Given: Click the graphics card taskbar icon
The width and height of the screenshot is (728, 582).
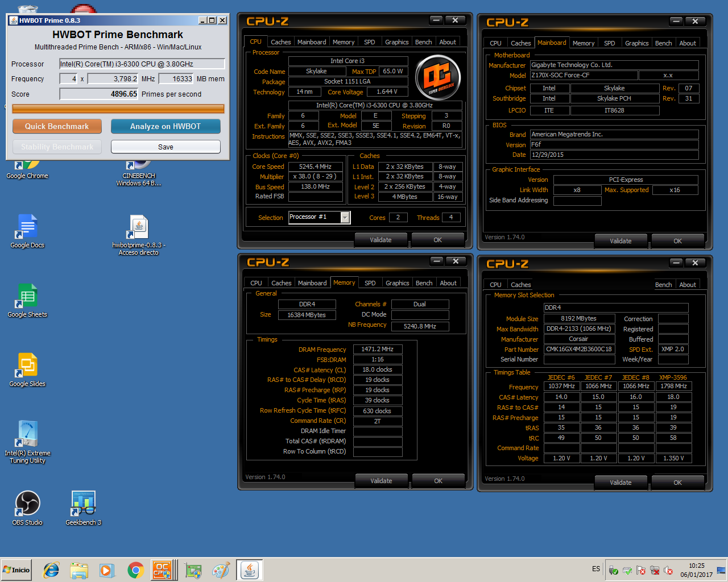Looking at the screenshot, I should 193,570.
